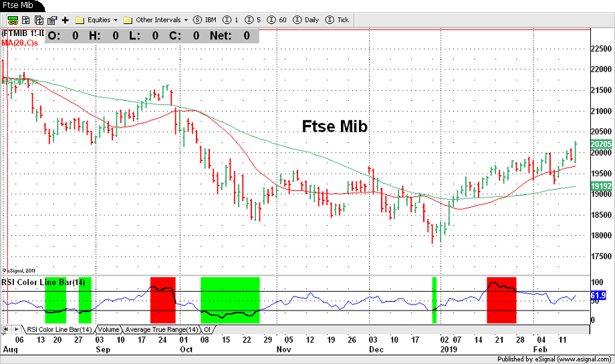The width and height of the screenshot is (615, 364).
Task: Click the 22500 price axis label
Action: [x=601, y=49]
